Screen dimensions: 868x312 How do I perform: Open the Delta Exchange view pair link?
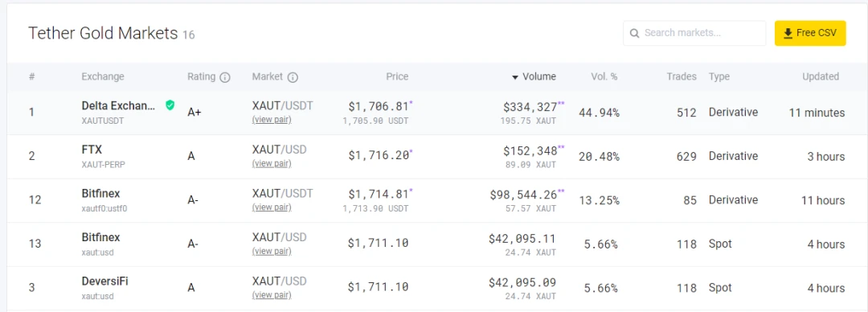tap(272, 120)
